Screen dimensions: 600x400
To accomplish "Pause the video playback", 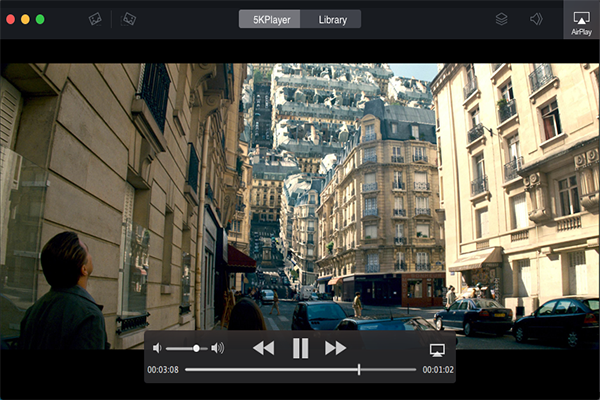I will pos(300,348).
